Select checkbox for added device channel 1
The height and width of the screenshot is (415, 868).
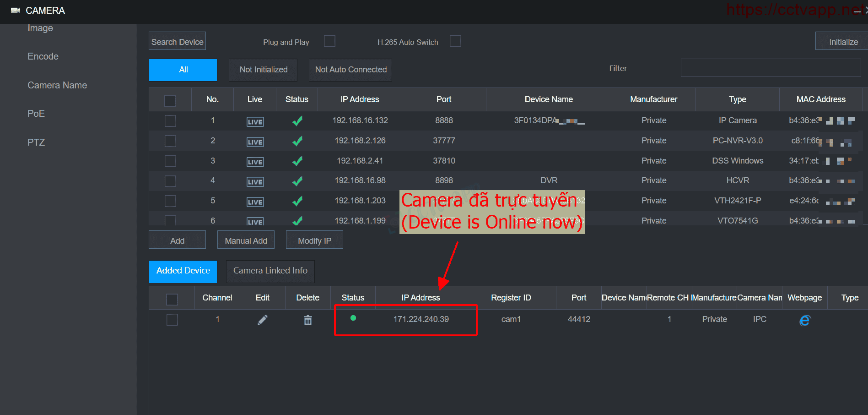tap(172, 320)
